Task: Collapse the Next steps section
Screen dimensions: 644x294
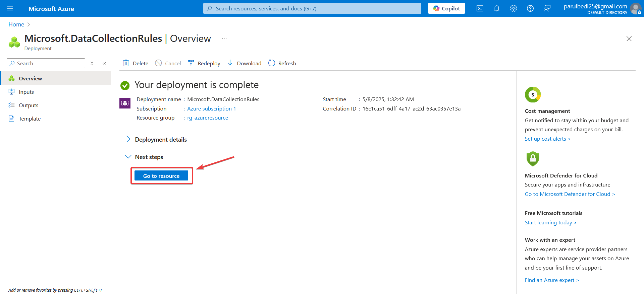Action: [144, 157]
